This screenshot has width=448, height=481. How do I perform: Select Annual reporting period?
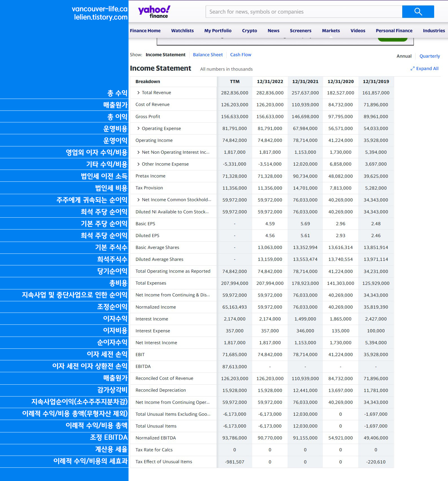(404, 56)
